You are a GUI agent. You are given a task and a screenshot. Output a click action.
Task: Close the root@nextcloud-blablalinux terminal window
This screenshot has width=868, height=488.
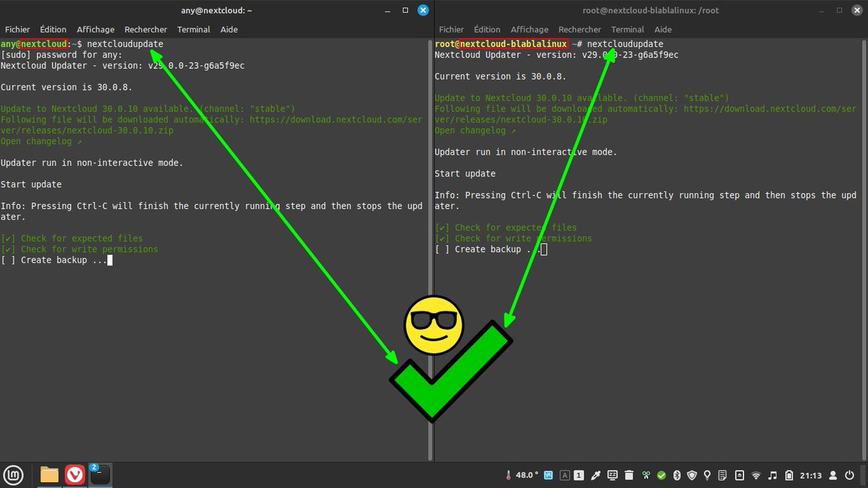[857, 10]
